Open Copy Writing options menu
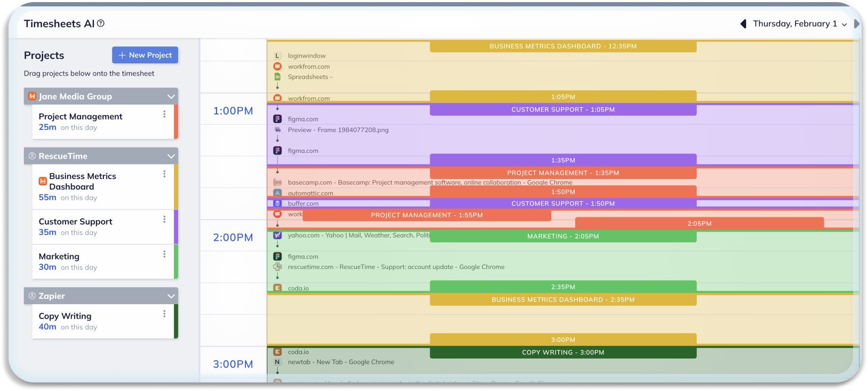 click(x=164, y=314)
